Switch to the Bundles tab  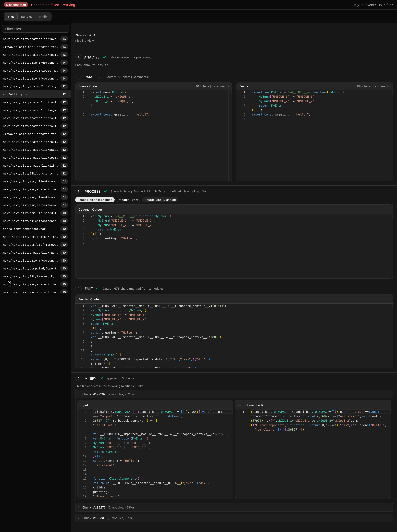(x=27, y=17)
